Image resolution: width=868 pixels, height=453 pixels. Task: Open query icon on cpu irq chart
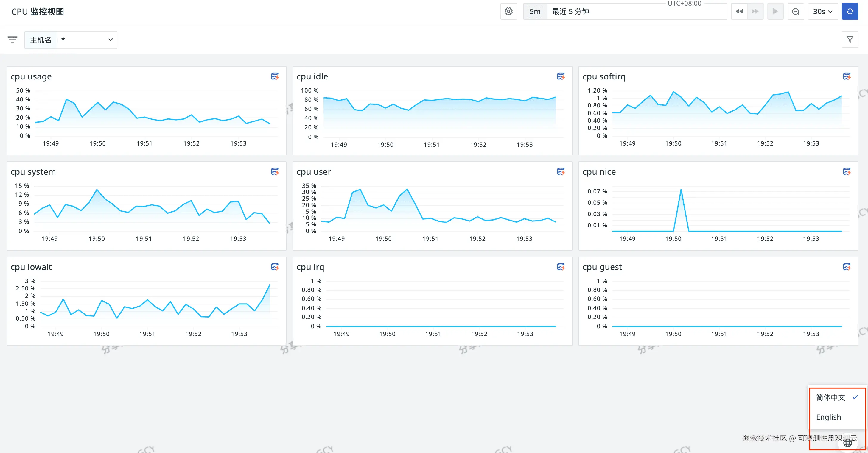pos(561,267)
